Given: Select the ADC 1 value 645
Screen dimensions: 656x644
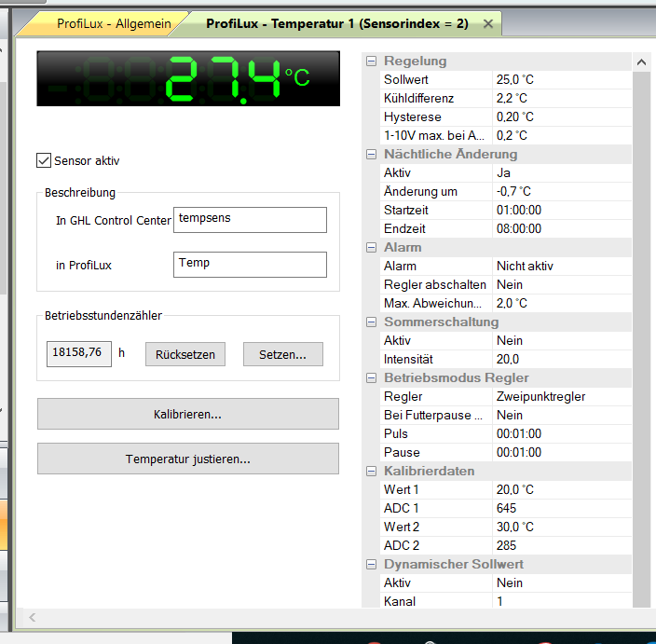Looking at the screenshot, I should pyautogui.click(x=562, y=509).
